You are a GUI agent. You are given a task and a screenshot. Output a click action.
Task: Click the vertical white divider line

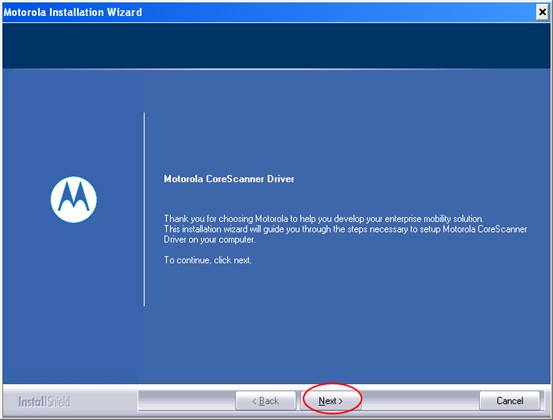click(x=144, y=209)
